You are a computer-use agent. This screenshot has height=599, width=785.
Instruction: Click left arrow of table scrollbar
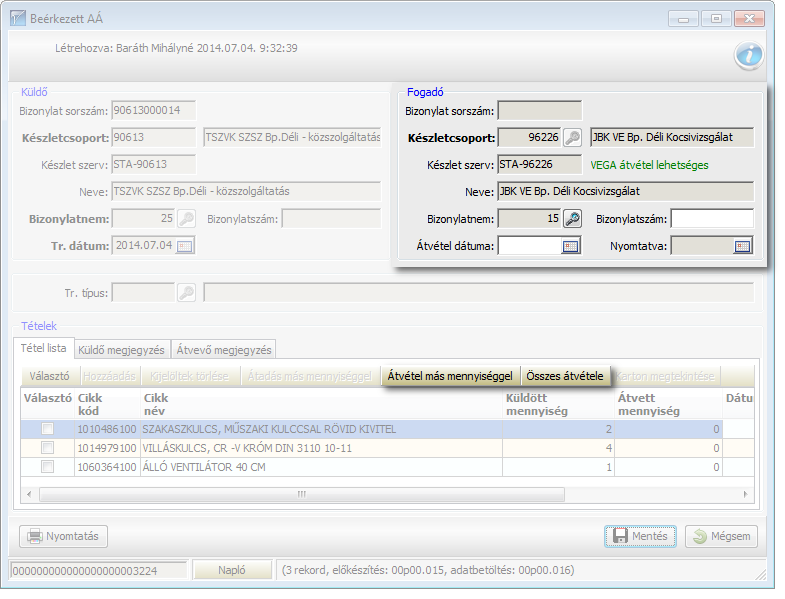coord(29,494)
